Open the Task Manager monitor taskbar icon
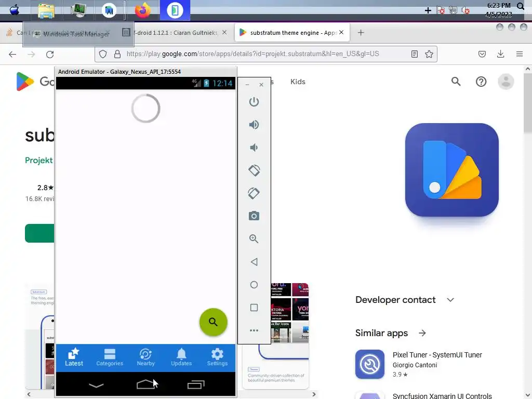The width and height of the screenshot is (532, 399). tap(78, 10)
